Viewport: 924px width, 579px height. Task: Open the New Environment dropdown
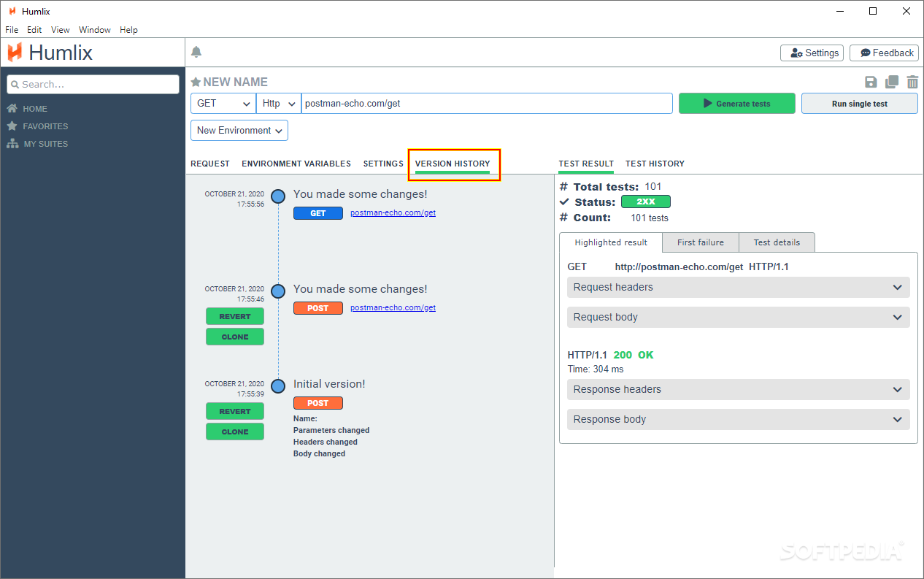[239, 130]
